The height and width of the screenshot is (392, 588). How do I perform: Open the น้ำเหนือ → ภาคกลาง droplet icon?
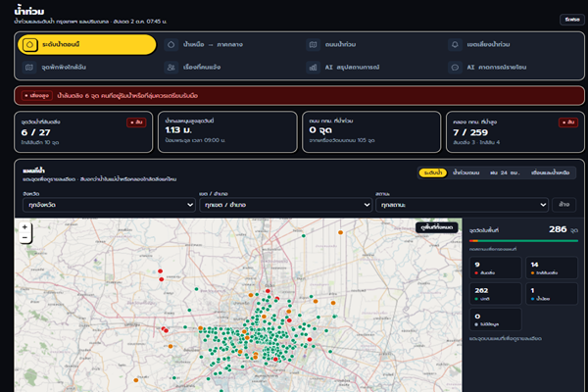pyautogui.click(x=171, y=45)
